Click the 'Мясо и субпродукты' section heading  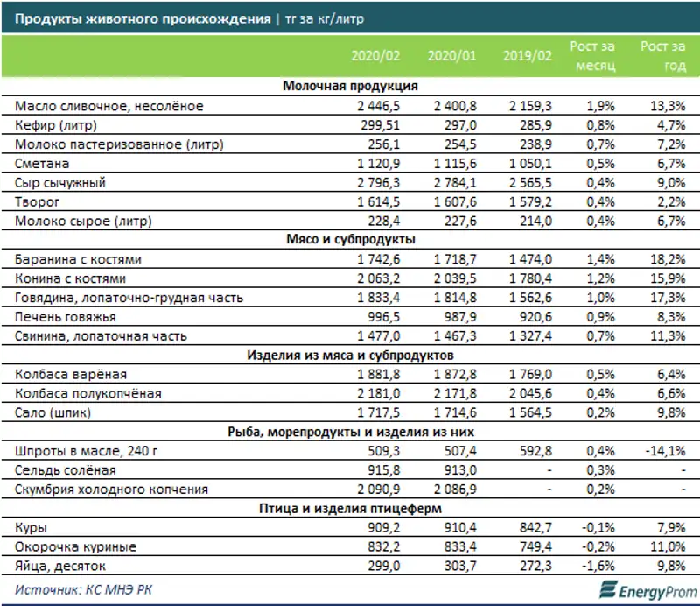click(x=350, y=240)
